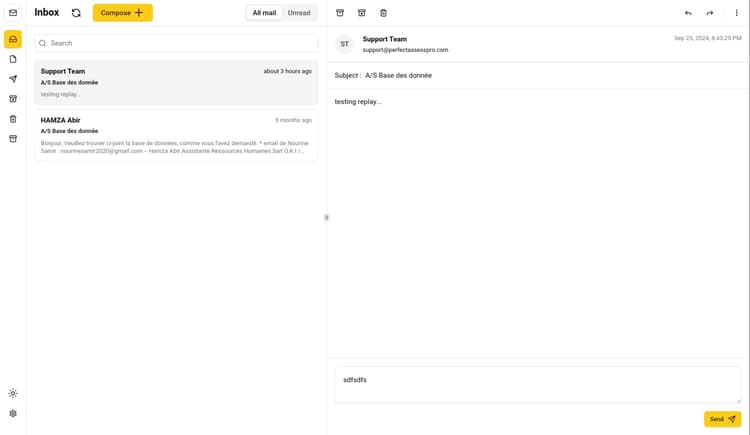This screenshot has height=435, width=750.
Task: Open the Sent paper-plane icon in sidebar
Action: click(x=13, y=79)
